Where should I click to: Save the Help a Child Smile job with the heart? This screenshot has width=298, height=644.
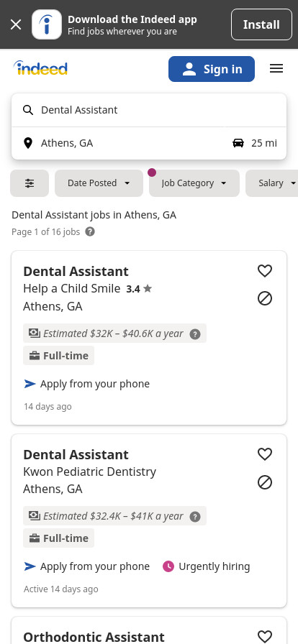(x=265, y=271)
